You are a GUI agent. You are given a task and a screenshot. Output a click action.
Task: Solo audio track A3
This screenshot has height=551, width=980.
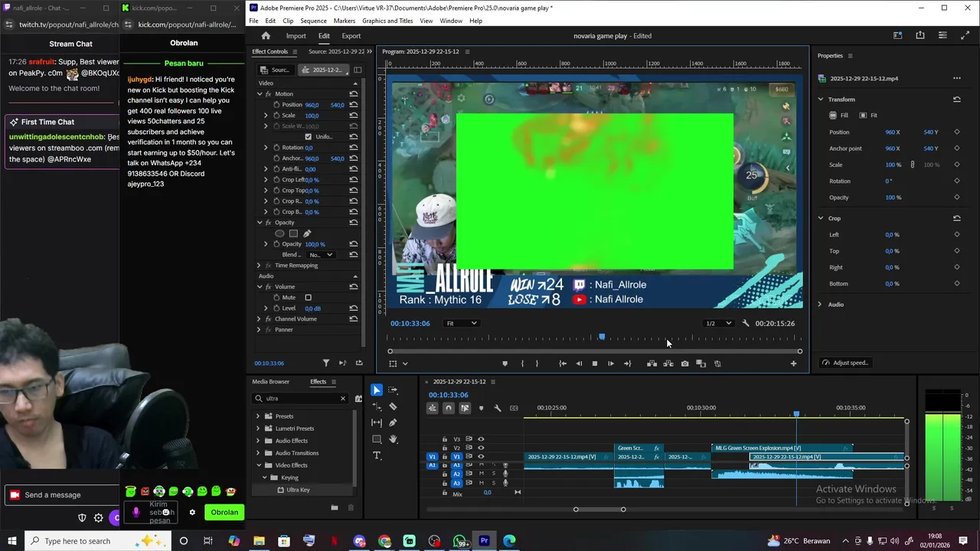pos(493,483)
